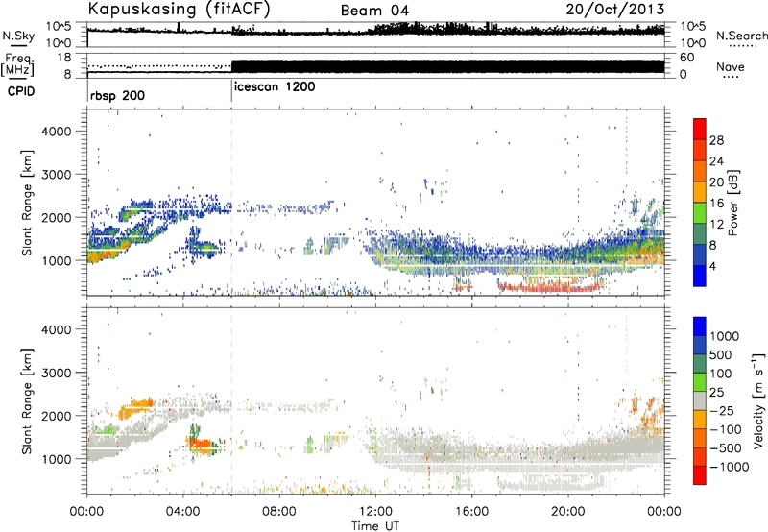Click the 'rbsp 200' program label

point(117,95)
